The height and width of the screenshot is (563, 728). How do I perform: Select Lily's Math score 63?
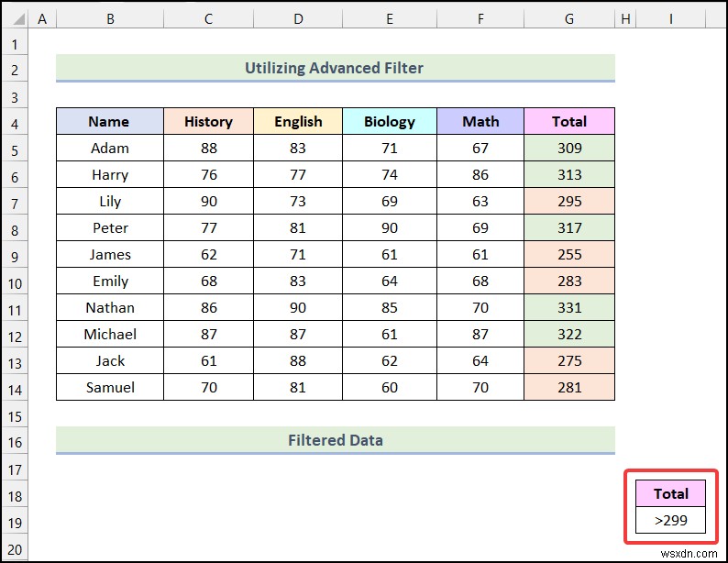click(x=480, y=201)
